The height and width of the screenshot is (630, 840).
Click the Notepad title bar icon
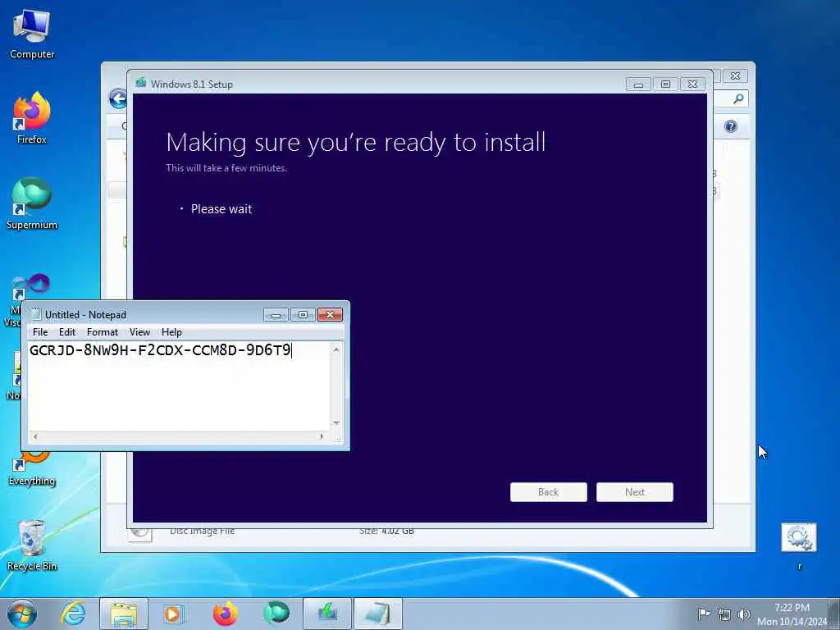click(36, 314)
